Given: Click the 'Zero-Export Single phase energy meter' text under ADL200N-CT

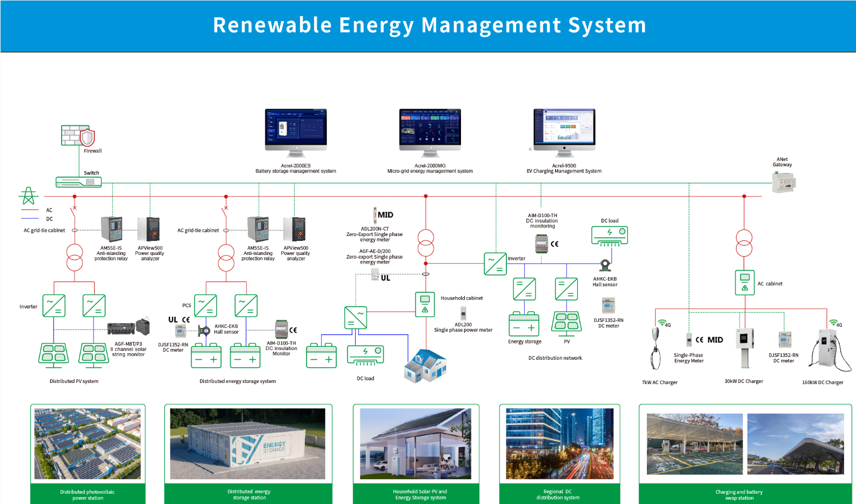Looking at the screenshot, I should click(x=374, y=237).
